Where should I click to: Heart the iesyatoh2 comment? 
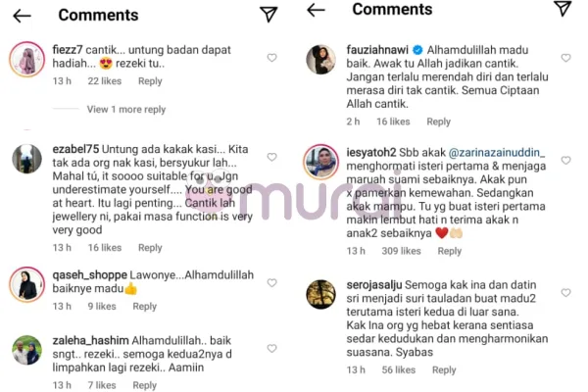565,160
